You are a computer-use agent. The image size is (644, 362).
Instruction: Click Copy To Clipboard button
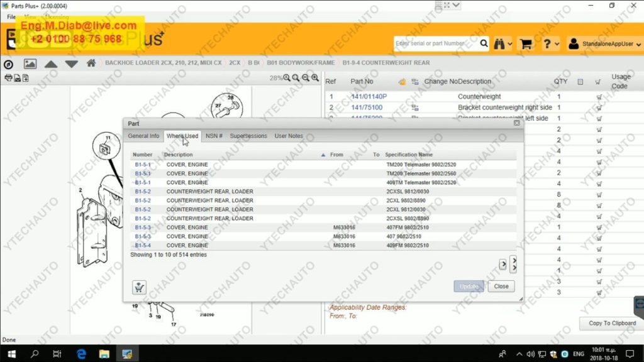611,323
